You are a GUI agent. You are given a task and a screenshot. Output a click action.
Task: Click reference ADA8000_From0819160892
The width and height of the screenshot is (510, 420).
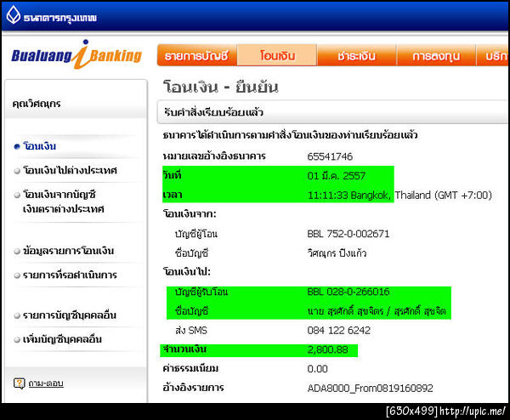tap(370, 389)
